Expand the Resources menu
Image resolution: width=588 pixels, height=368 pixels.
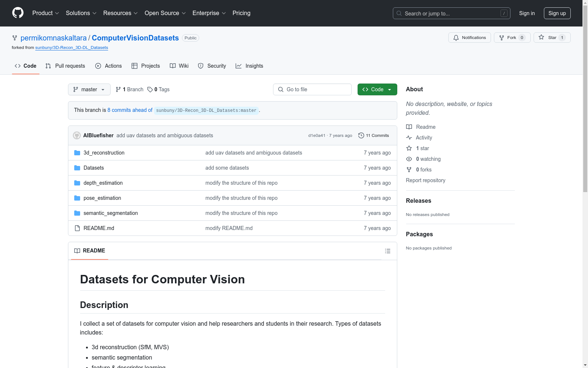[x=120, y=13]
